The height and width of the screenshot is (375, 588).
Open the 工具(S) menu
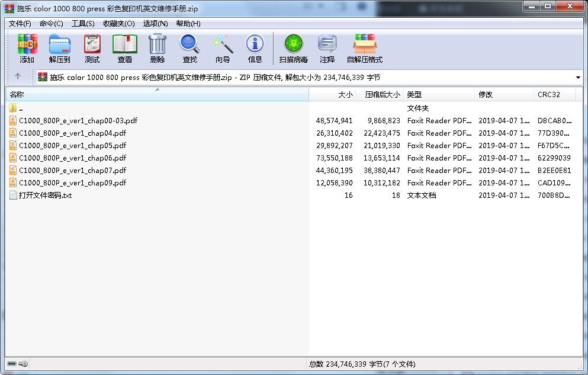[x=83, y=24]
